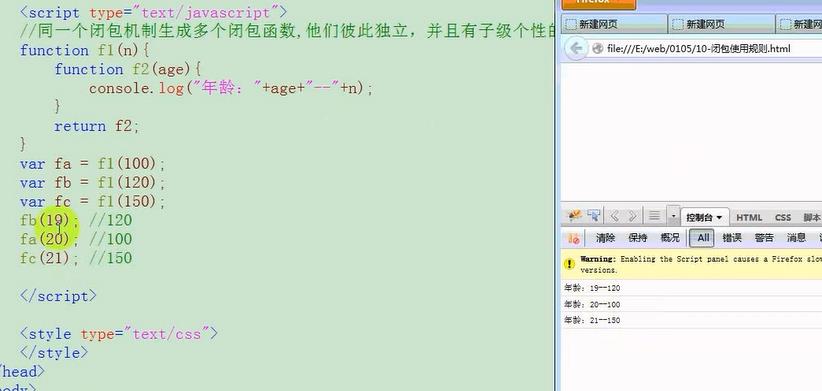Screen dimensions: 822x391
Task: Place cursor on 'var fa = f1(100);' line
Action: (x=93, y=164)
